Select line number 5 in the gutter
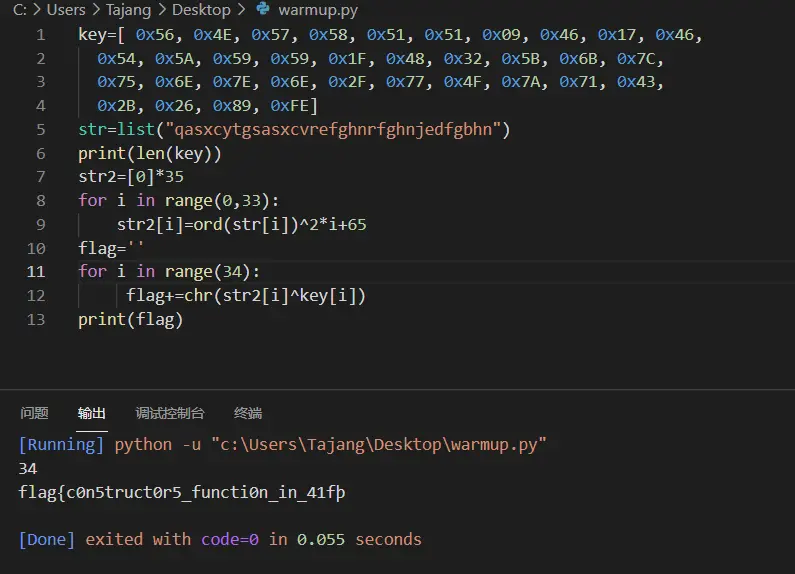The width and height of the screenshot is (795, 574). coord(40,130)
